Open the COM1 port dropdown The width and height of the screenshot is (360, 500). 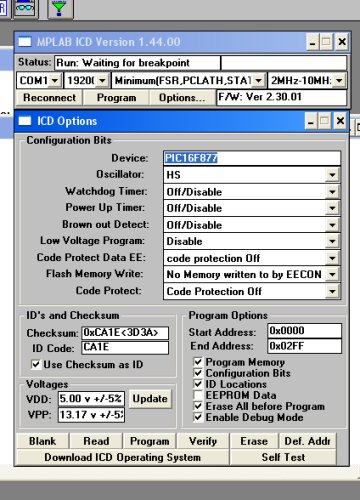[x=55, y=80]
